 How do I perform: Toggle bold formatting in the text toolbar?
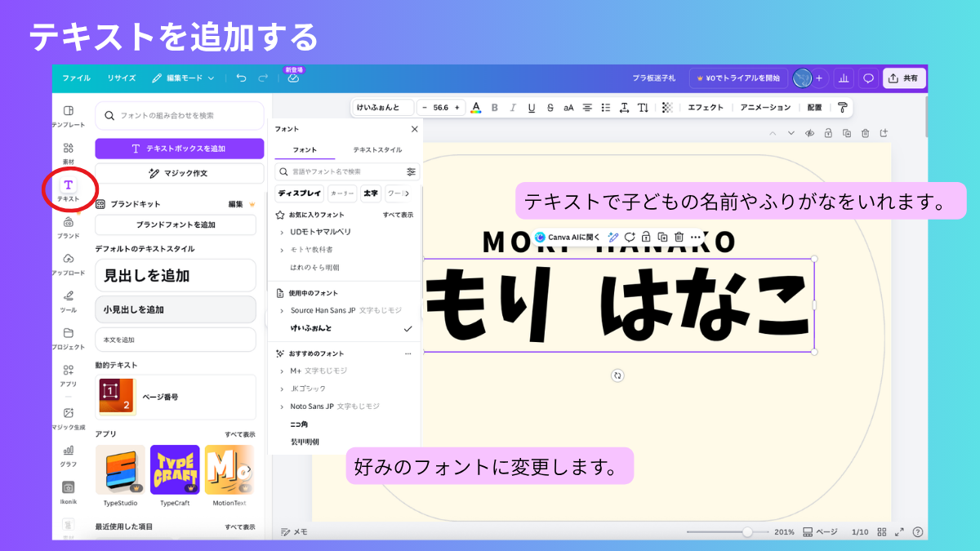[494, 108]
